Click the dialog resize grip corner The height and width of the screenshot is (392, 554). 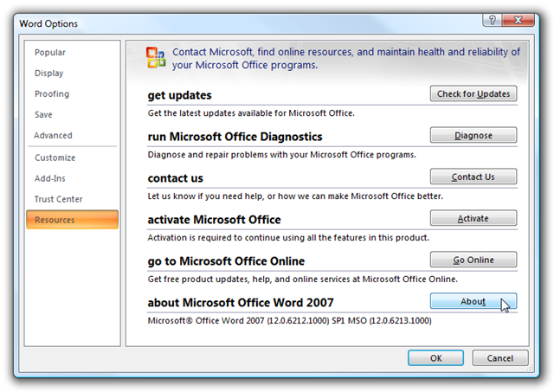tap(531, 368)
